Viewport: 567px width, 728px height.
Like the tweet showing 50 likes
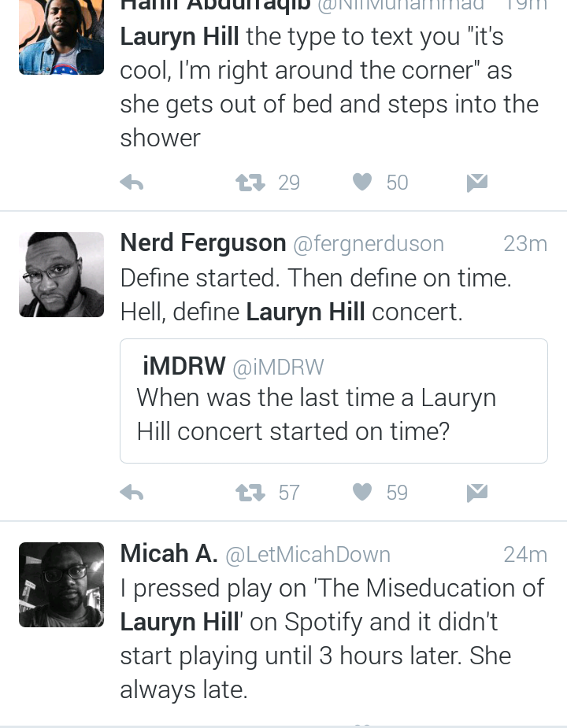[362, 182]
